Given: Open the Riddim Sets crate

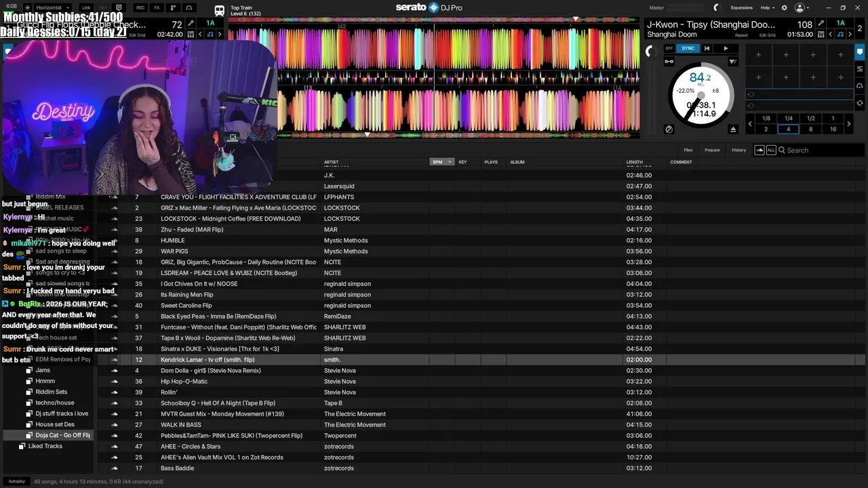Looking at the screenshot, I should [52, 392].
